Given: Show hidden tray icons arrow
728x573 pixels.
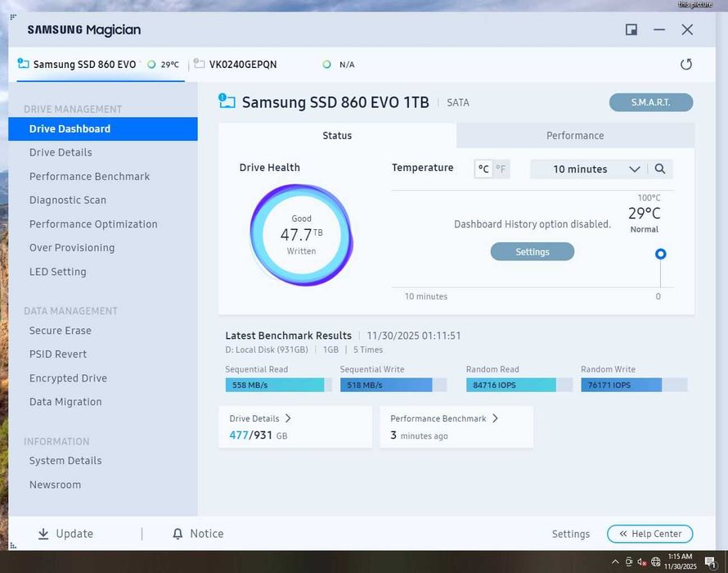Looking at the screenshot, I should [615, 562].
